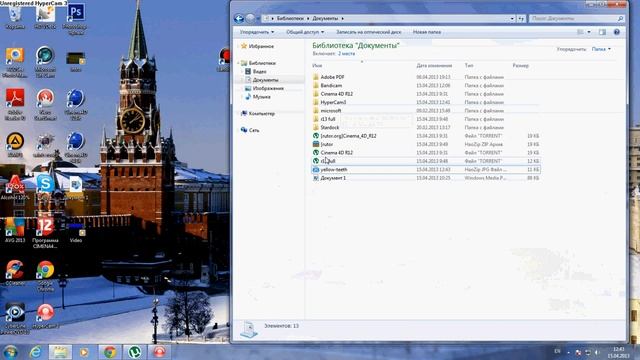The width and height of the screenshot is (640, 360).
Task: Open HyperCam 3 desktop shortcut
Action: coord(45,316)
